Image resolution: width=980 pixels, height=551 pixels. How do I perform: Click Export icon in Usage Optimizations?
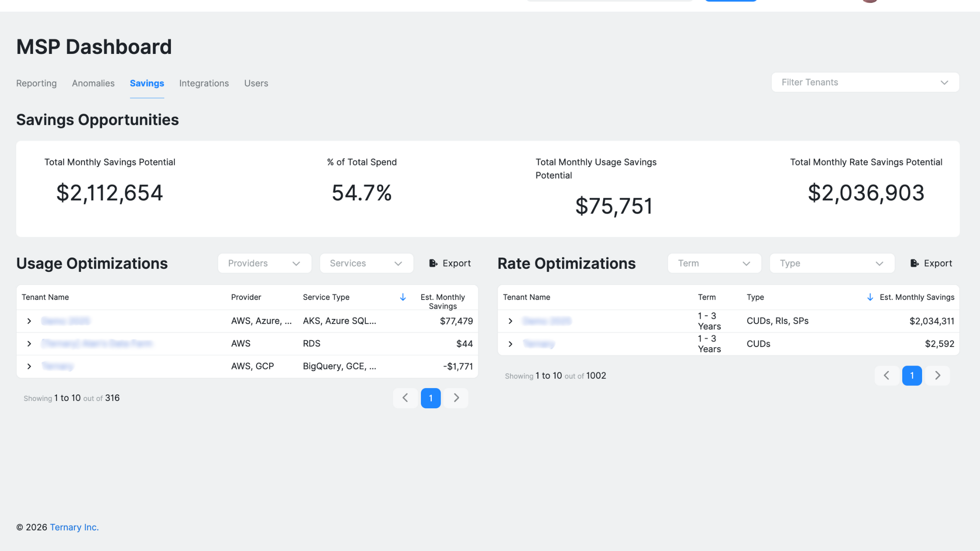(433, 263)
